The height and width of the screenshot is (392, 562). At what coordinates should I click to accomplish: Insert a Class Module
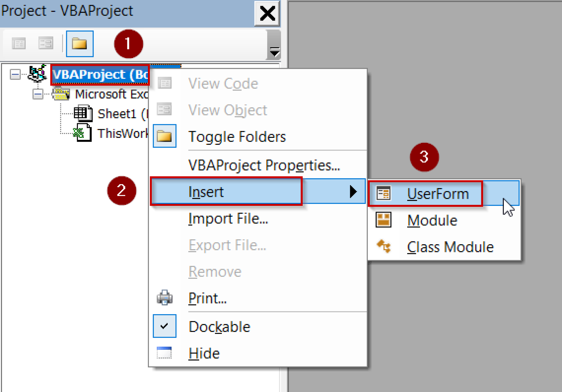tap(450, 247)
